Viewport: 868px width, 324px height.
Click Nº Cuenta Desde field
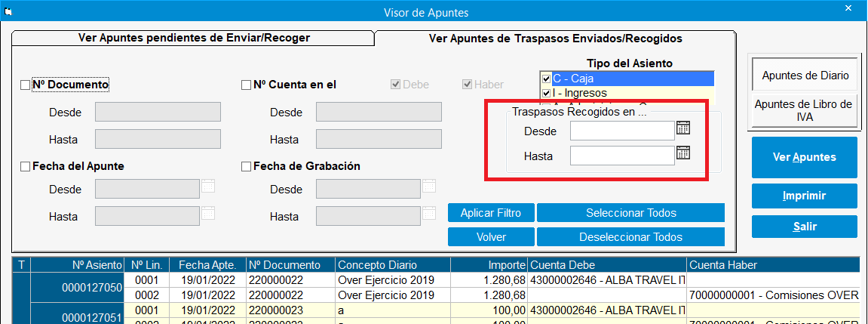coord(379,112)
